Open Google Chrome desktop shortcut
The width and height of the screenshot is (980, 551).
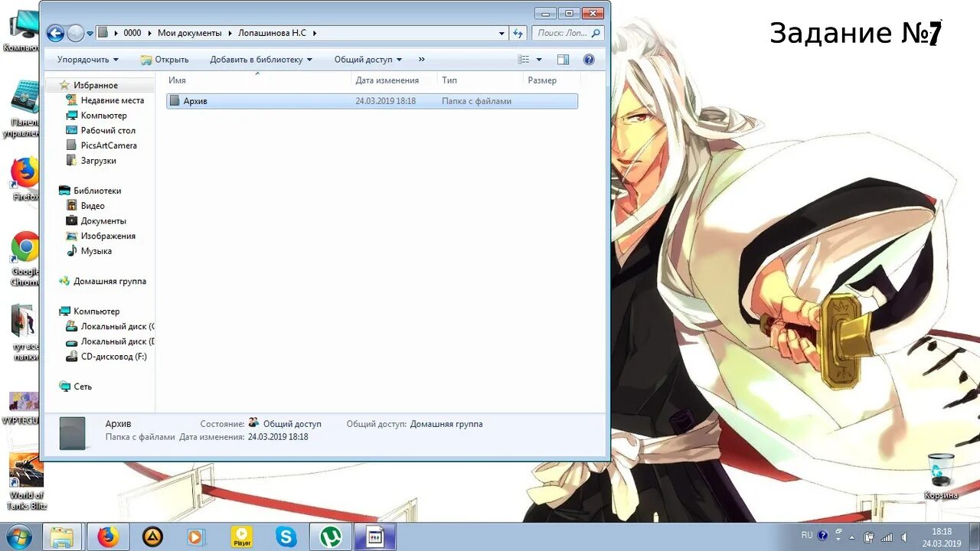[25, 259]
